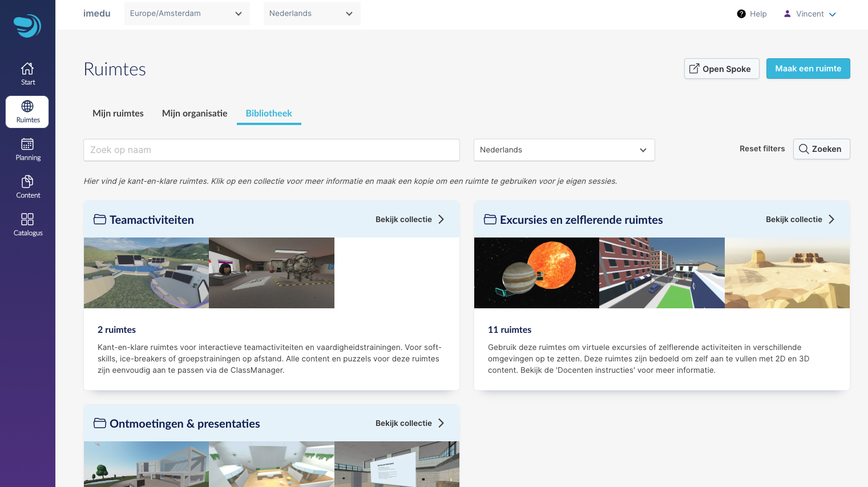Viewport: 868px width, 487px height.
Task: Click the Maak een ruimte button
Action: tap(808, 69)
